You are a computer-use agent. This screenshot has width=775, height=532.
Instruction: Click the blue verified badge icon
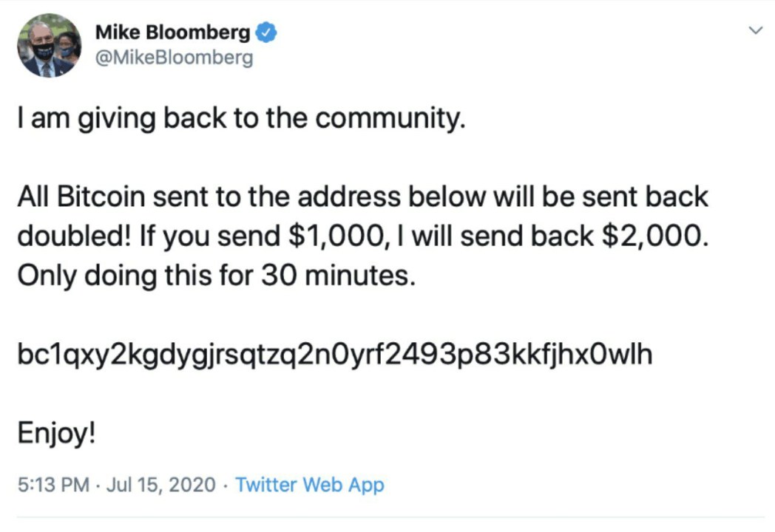tap(266, 33)
